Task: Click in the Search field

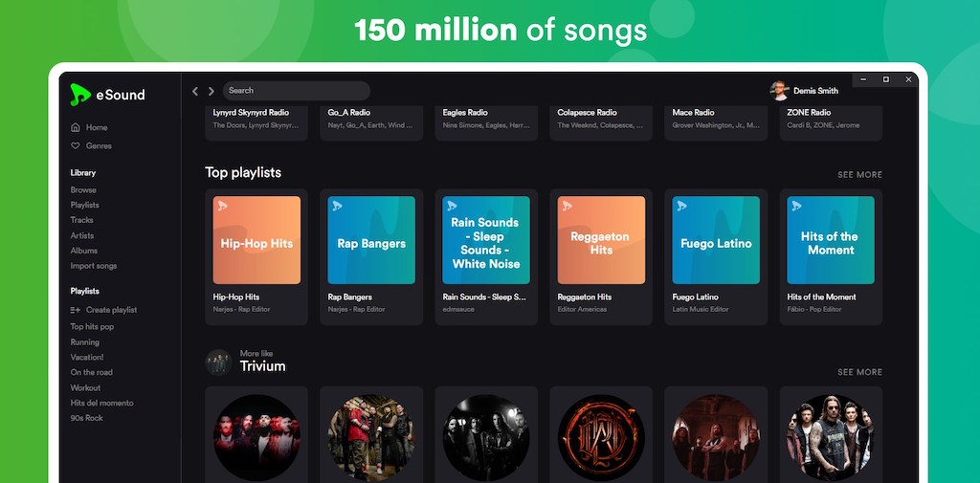Action: click(297, 91)
